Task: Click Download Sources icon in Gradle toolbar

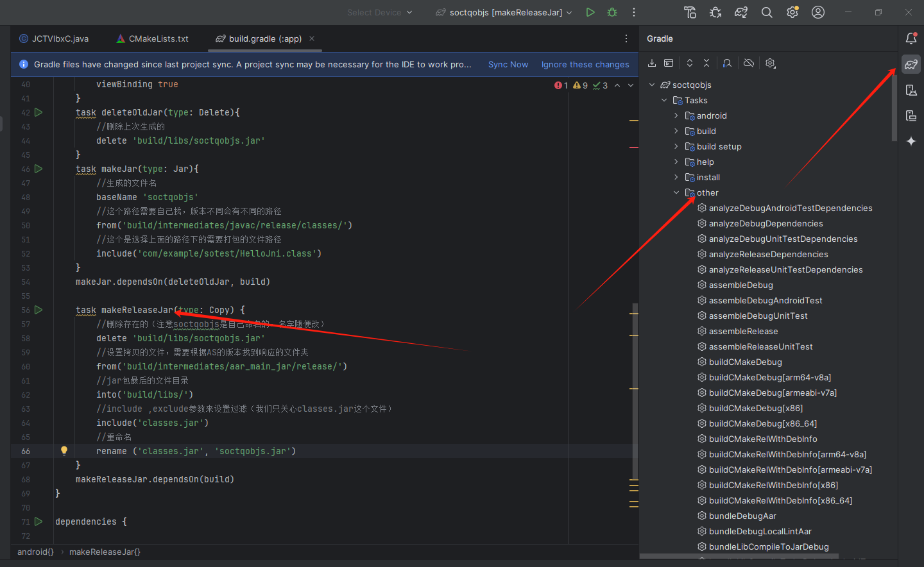Action: (x=652, y=63)
